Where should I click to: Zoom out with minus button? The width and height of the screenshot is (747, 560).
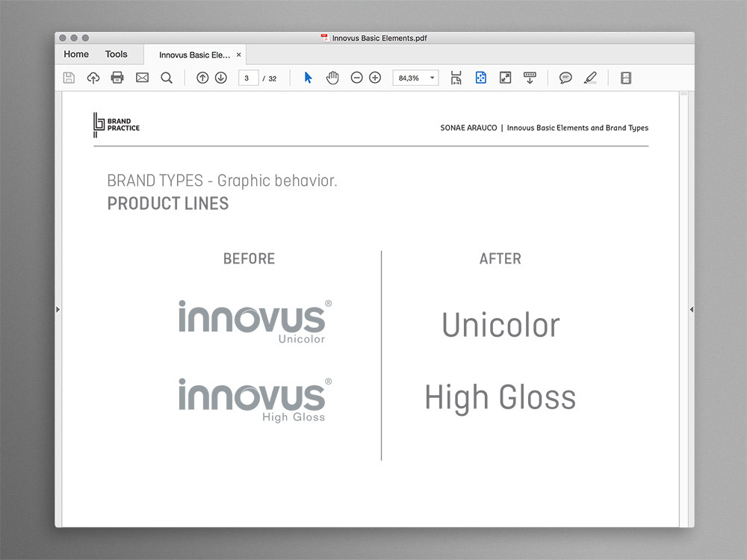(x=356, y=78)
